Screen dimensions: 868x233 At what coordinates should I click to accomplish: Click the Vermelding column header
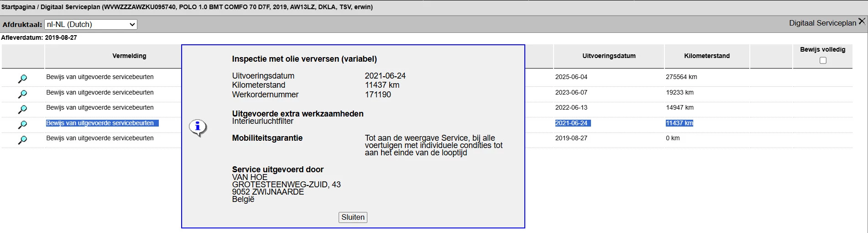pyautogui.click(x=129, y=56)
